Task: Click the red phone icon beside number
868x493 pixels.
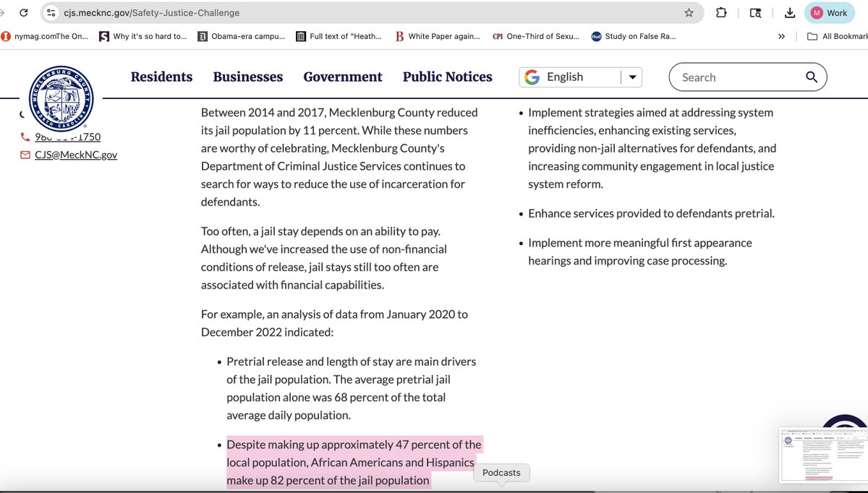Action: [25, 137]
